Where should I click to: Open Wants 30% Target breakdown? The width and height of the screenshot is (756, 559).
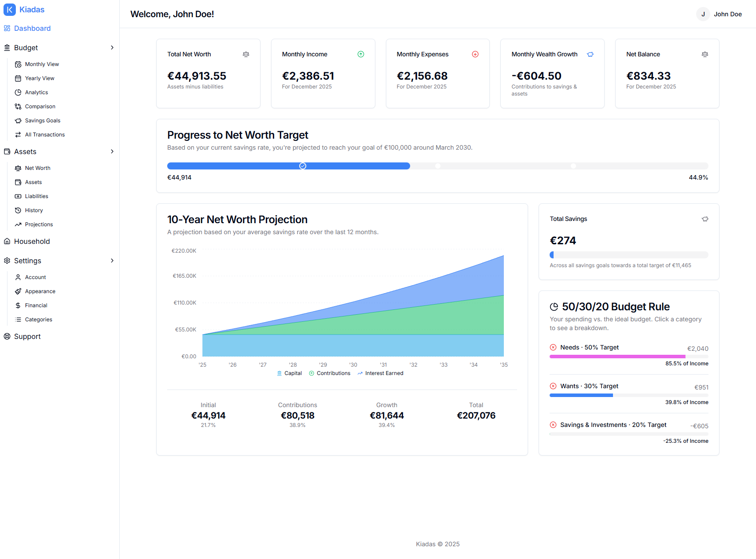tap(589, 386)
